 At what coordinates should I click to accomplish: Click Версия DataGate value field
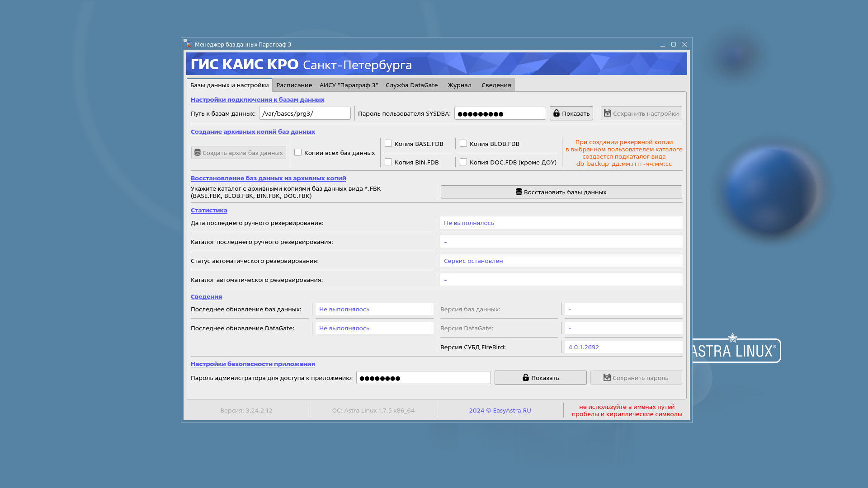623,328
